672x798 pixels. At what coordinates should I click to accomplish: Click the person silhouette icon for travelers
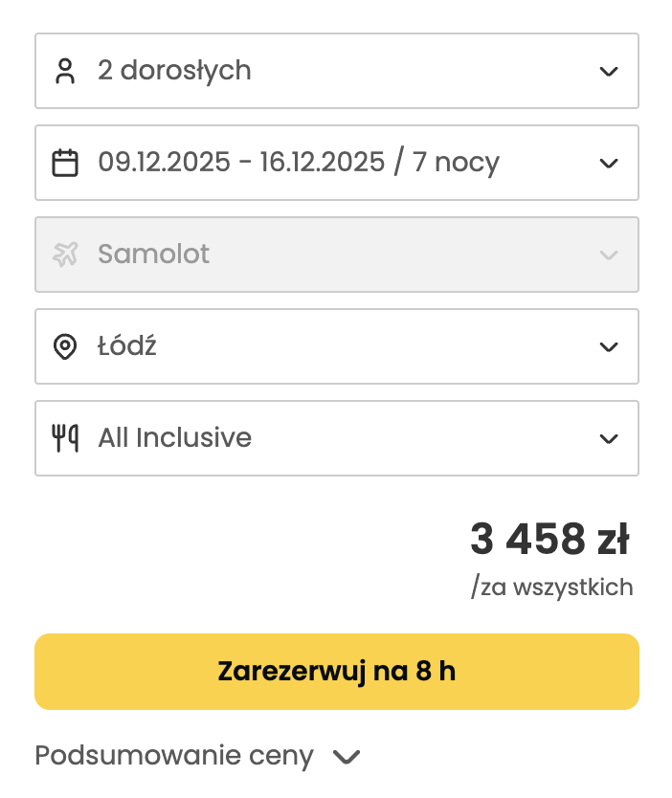[x=65, y=70]
